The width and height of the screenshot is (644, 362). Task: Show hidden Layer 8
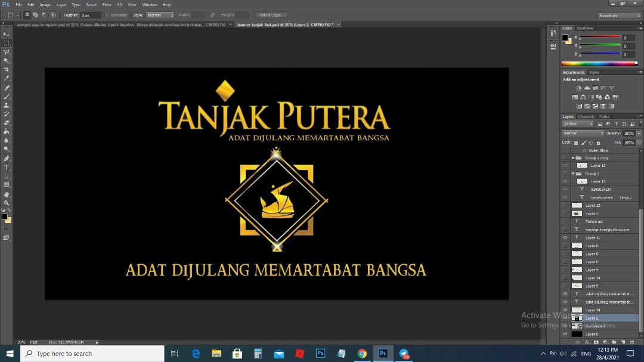click(565, 246)
